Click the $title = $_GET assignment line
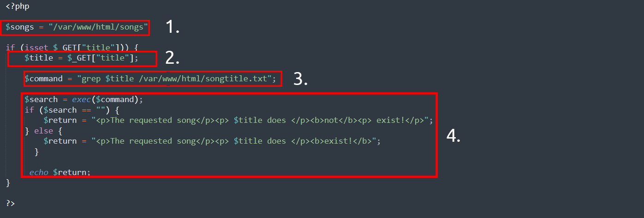 [x=81, y=58]
